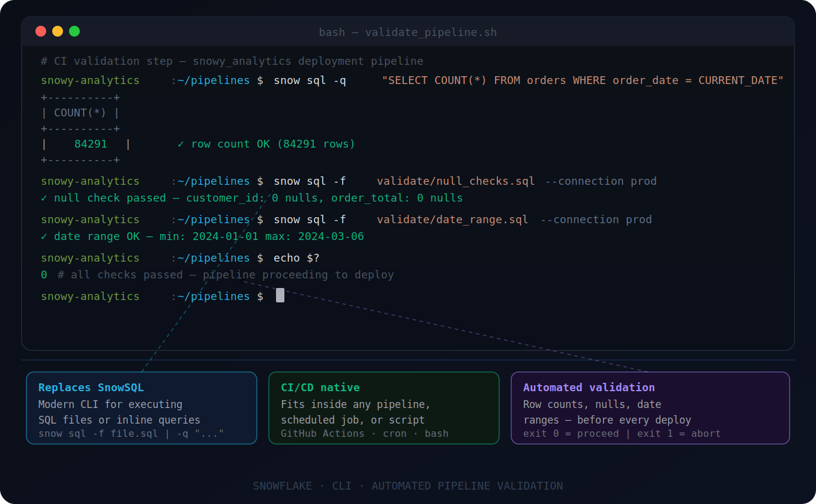Click the comment line '# CI validation step'

pos(232,61)
